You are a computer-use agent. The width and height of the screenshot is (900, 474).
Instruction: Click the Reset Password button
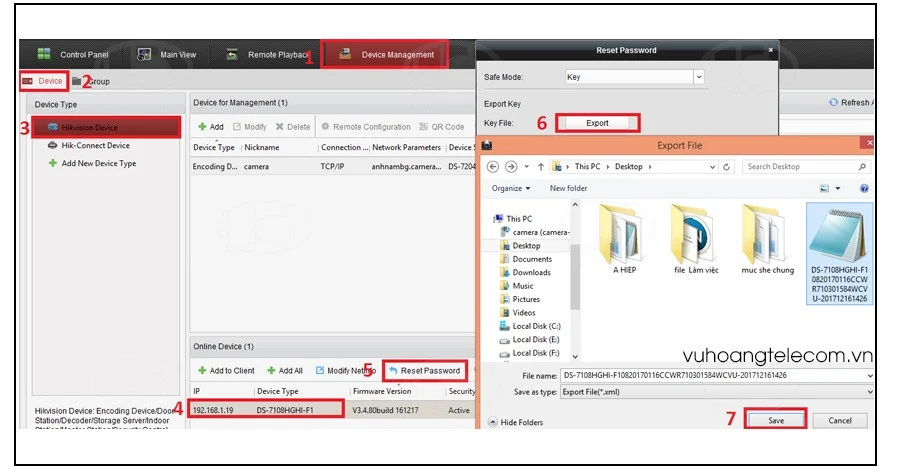pyautogui.click(x=425, y=371)
